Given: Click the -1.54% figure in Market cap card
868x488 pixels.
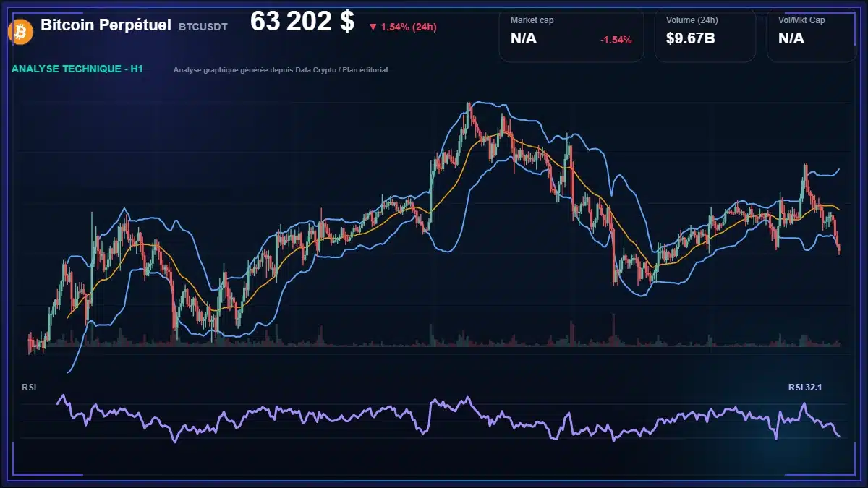Looking at the screenshot, I should [x=616, y=40].
